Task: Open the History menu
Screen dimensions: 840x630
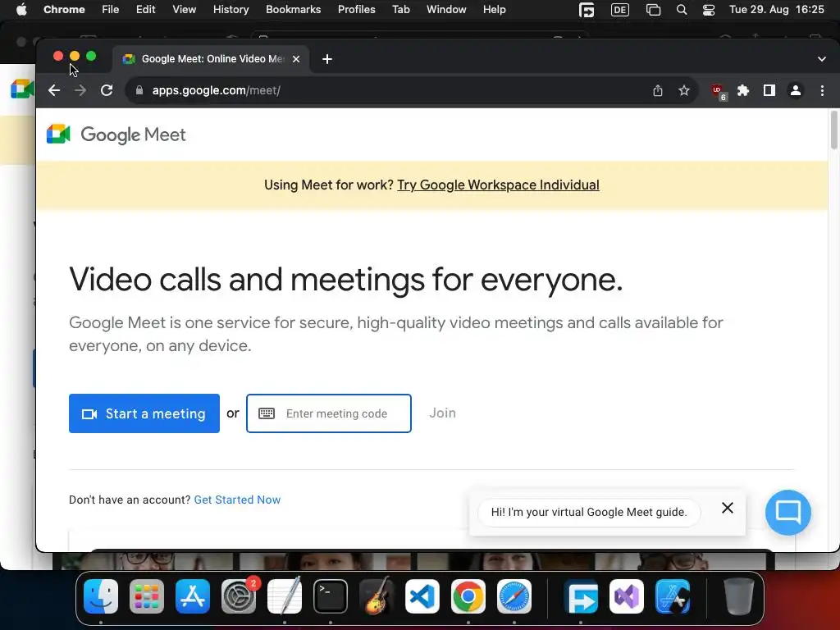Action: coord(231,10)
